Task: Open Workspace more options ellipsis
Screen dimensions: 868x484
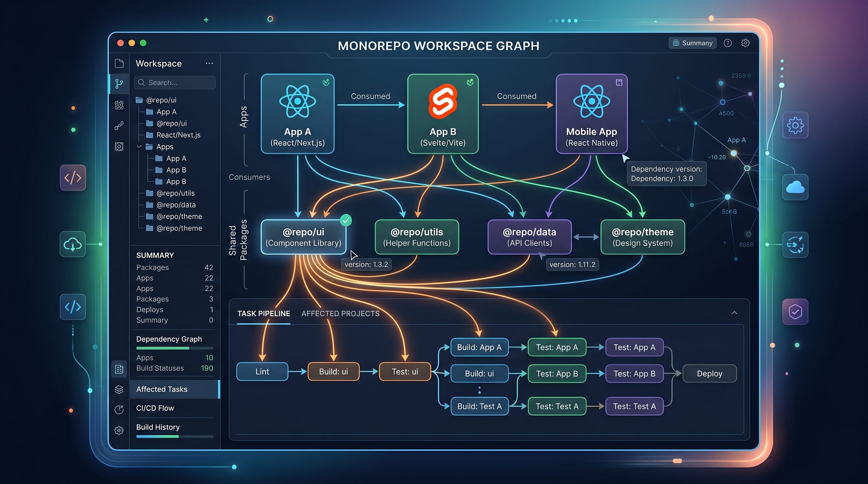Action: pos(209,63)
